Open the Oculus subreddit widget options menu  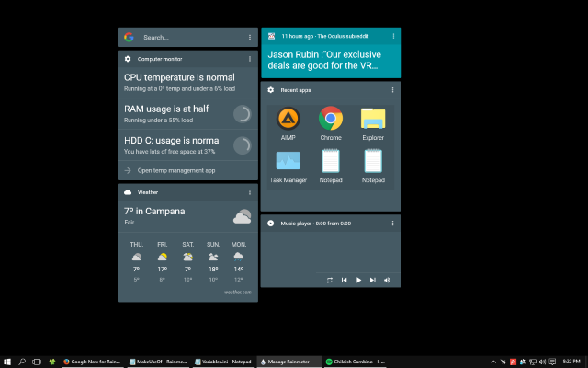pos(393,36)
